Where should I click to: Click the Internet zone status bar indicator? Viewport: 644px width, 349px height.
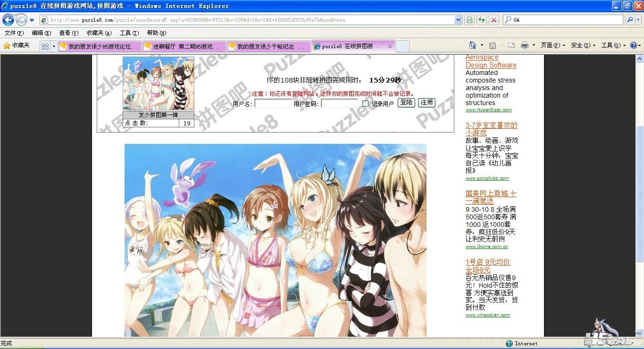coord(521,343)
